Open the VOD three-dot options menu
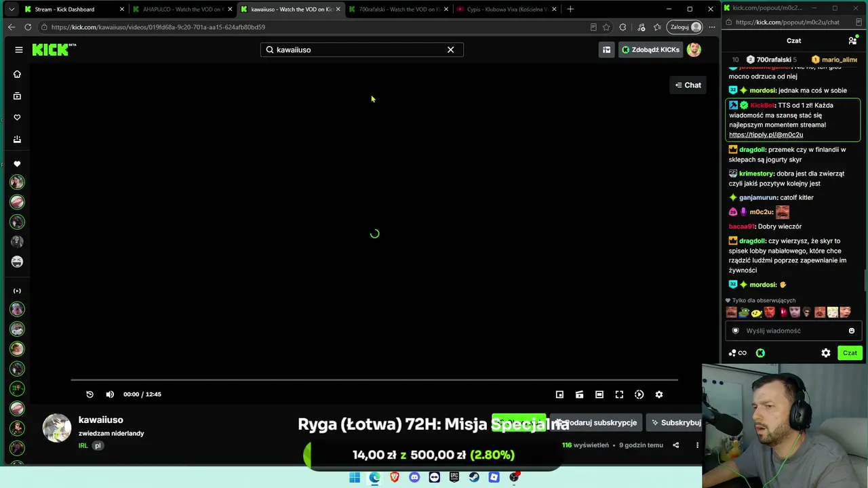 (x=697, y=445)
